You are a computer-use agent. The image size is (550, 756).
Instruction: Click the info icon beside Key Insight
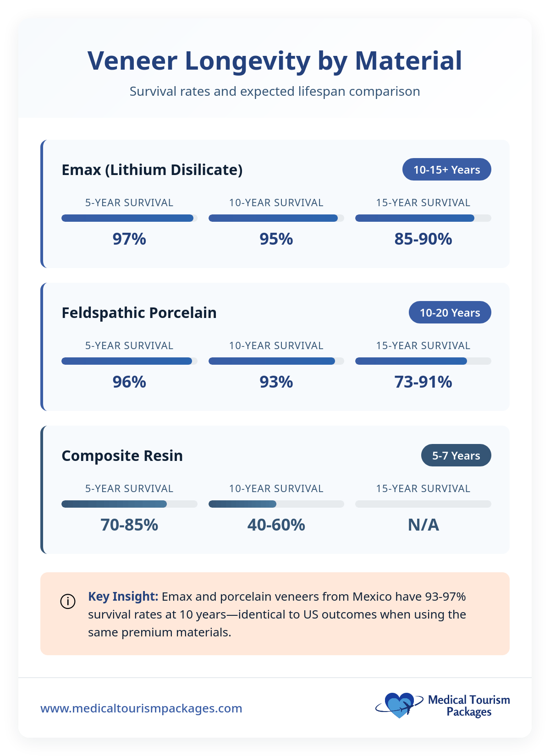pos(68,601)
